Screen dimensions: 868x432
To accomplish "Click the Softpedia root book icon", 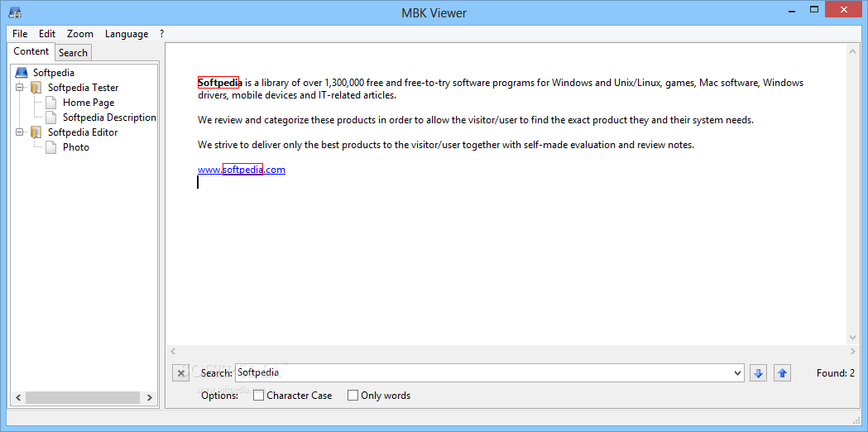I will 21,73.
